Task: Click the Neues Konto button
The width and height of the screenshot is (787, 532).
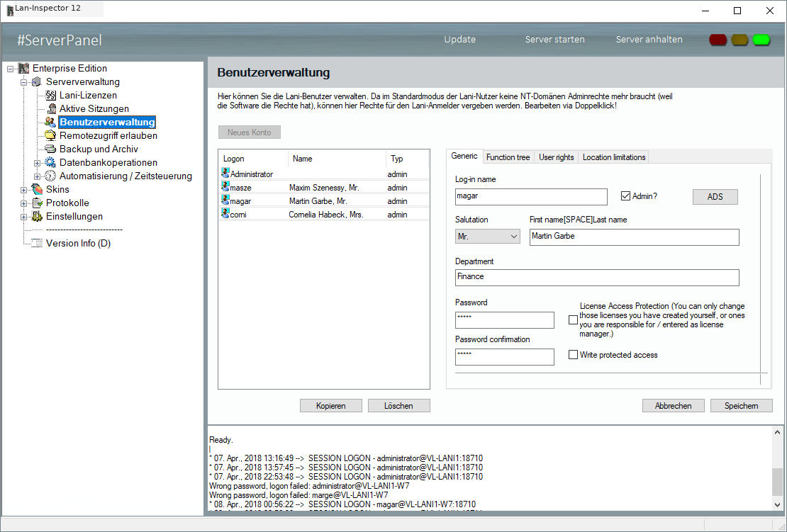Action: coord(250,132)
